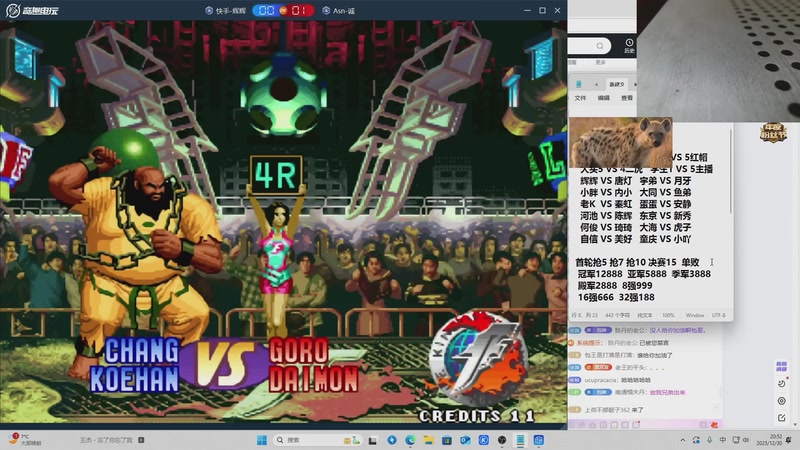Open the 文件 menu in Notepad
This screenshot has height=450, width=800.
pyautogui.click(x=580, y=98)
